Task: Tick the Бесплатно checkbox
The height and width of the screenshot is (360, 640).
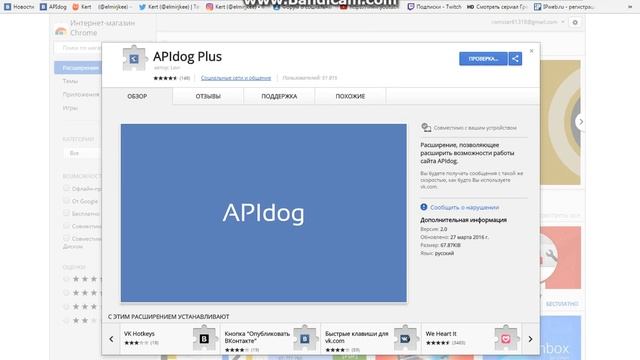Action: (66, 213)
